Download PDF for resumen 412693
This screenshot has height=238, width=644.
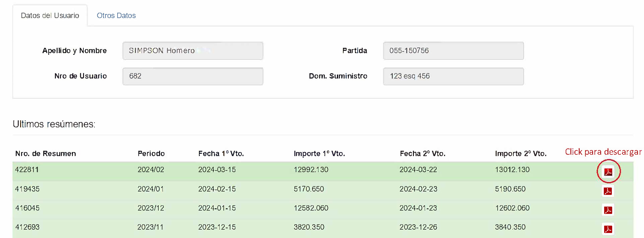[607, 229]
